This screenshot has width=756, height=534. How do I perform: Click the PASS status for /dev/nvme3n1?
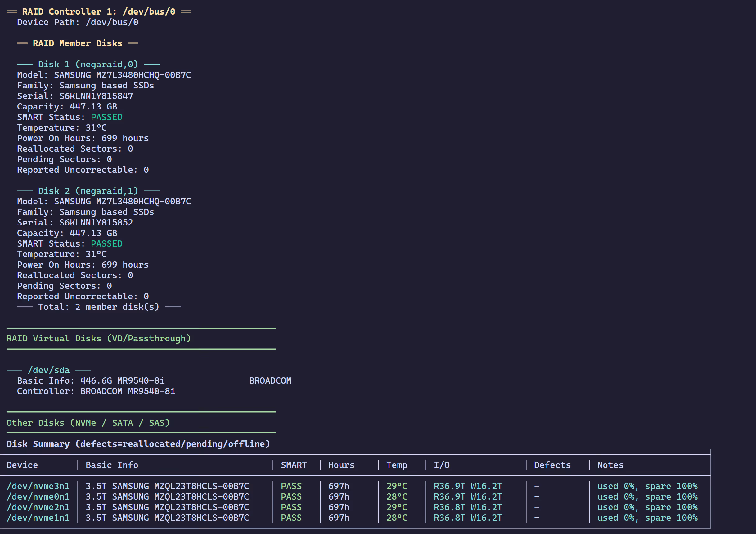pyautogui.click(x=291, y=486)
